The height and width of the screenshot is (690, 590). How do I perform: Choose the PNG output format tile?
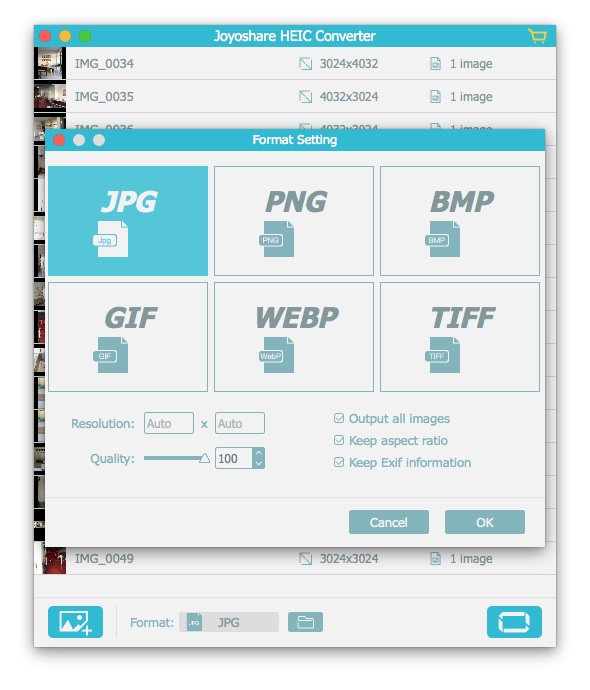tap(294, 221)
